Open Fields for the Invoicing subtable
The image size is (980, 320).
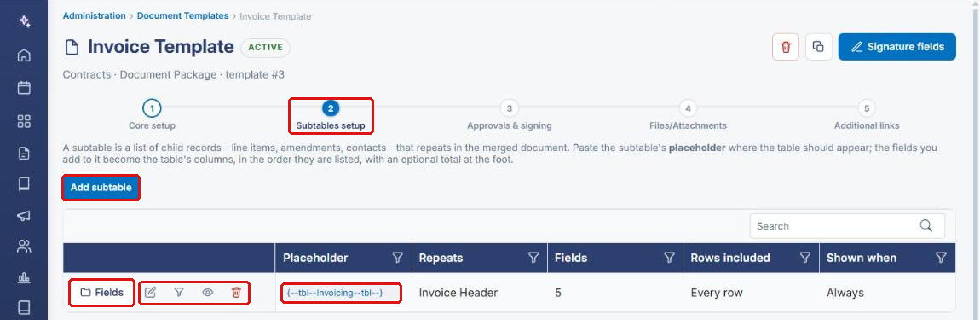pos(101,293)
